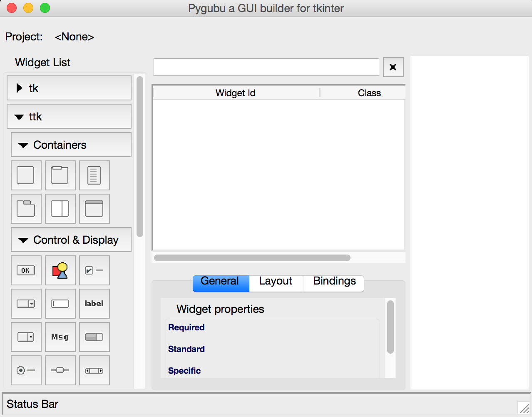Viewport: 532px width, 417px height.
Task: Select the Menubutton widget icon
Action: (26, 337)
